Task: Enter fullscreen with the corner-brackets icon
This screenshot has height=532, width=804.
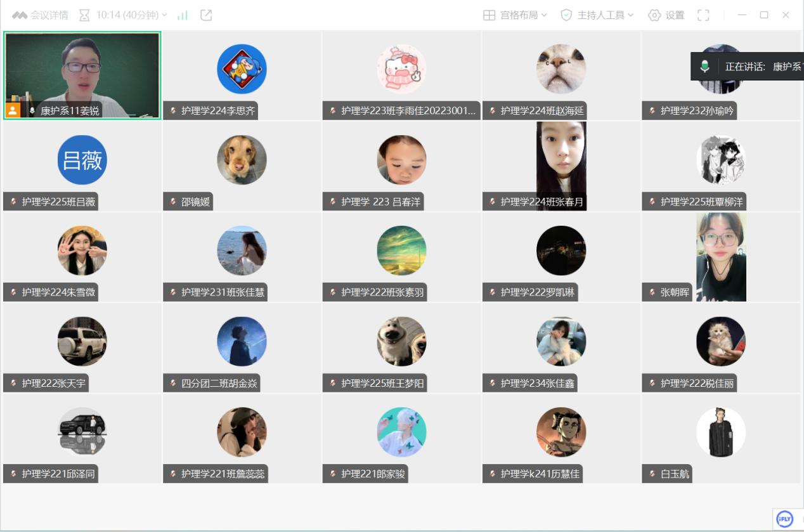Action: point(703,15)
